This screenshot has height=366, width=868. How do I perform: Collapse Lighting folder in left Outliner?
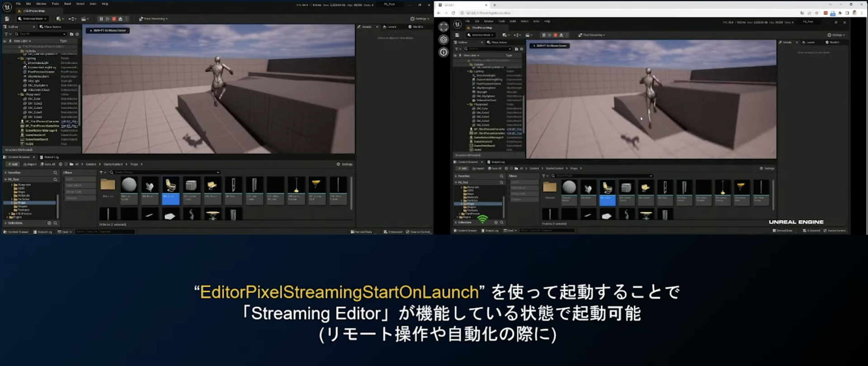[19, 58]
